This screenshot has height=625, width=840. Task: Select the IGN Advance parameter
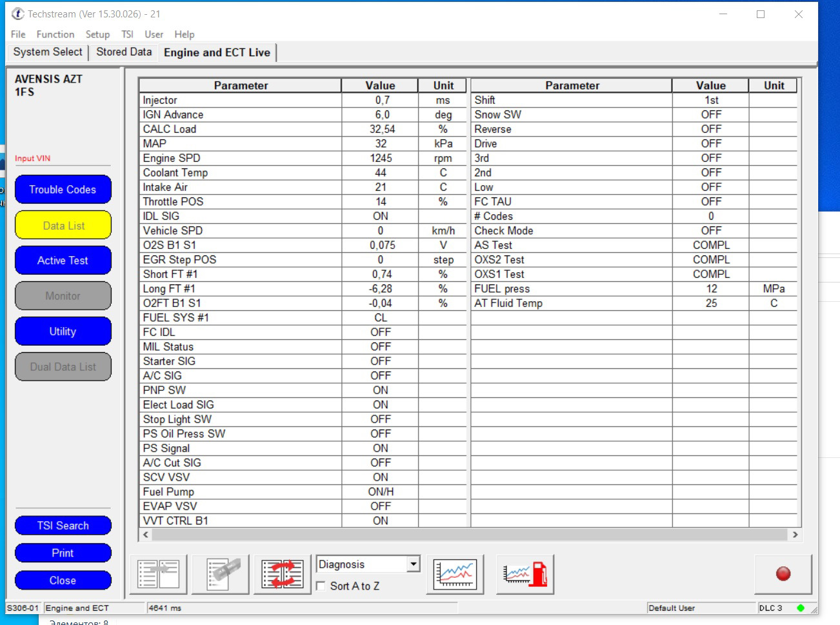point(173,115)
